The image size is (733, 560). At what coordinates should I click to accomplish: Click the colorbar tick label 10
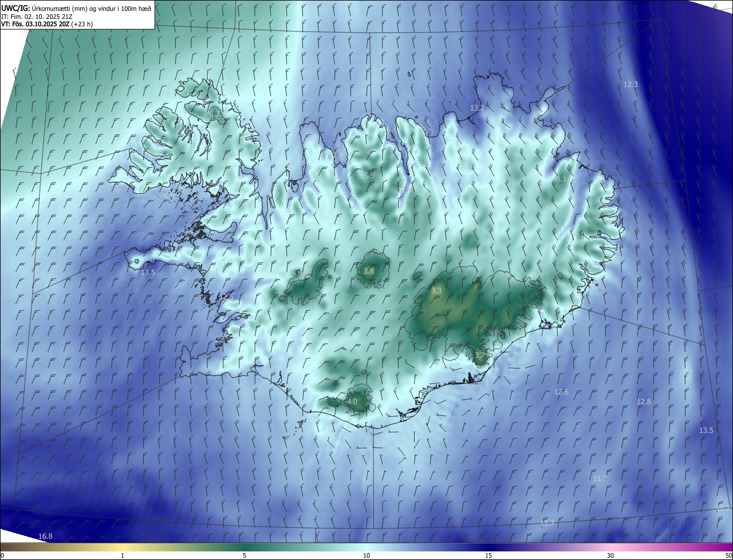[366, 555]
